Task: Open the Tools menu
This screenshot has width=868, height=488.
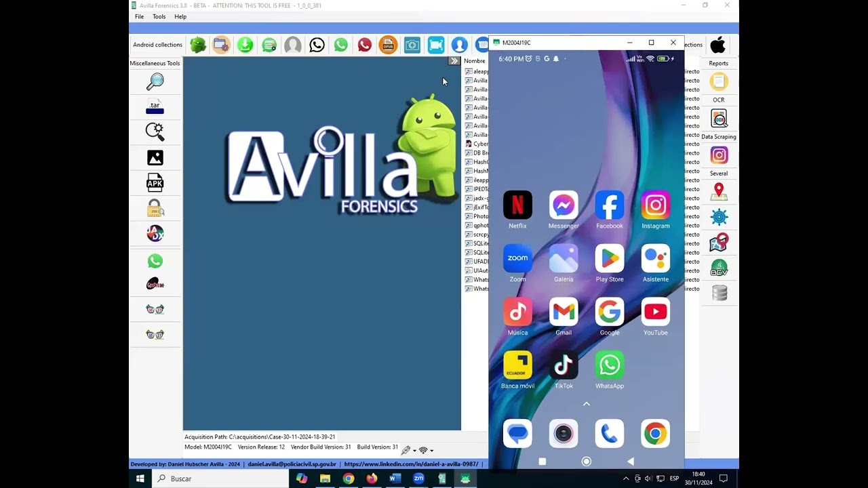Action: click(x=159, y=17)
